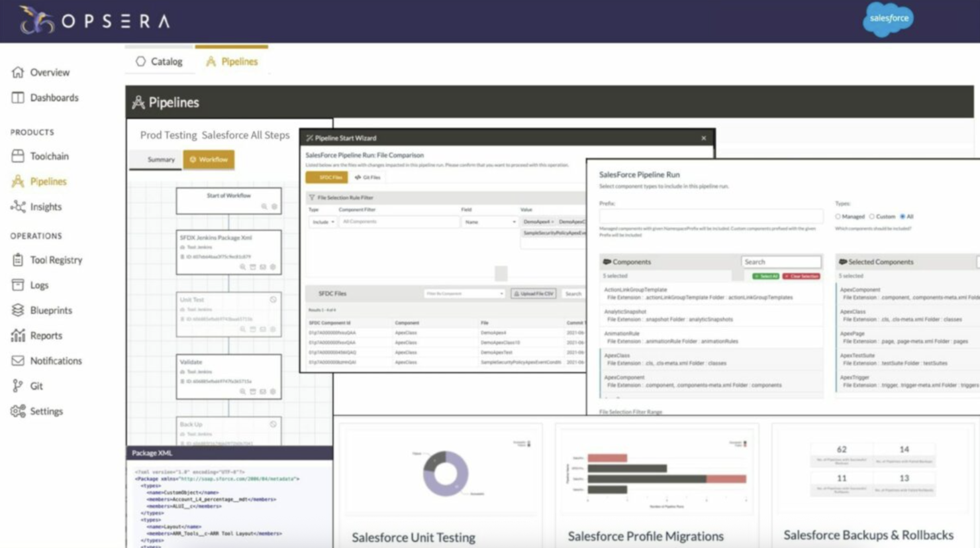This screenshot has height=548, width=980.
Task: Click the Salesforce cloud logo in the header
Action: 888,20
